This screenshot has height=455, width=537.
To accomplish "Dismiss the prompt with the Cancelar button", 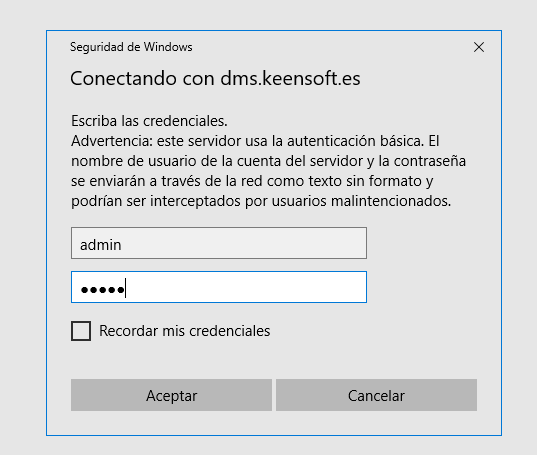I will point(376,395).
